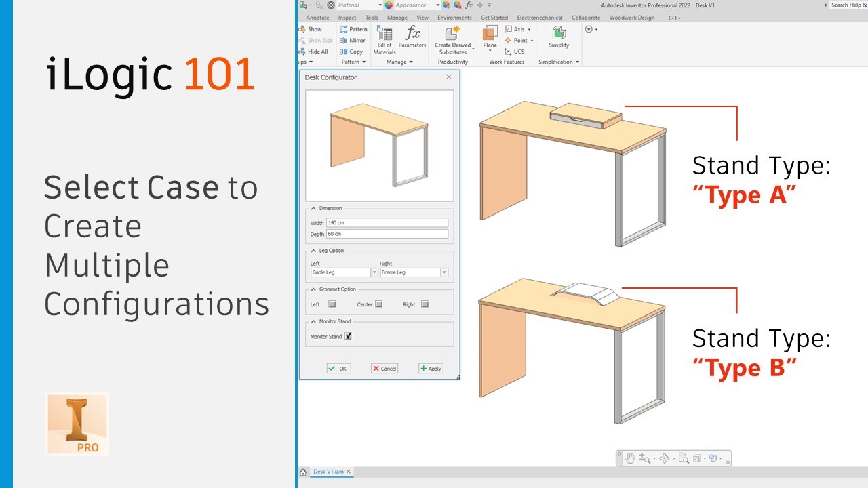Click the visual style icon in navigation bar
The width and height of the screenshot is (868, 488).
click(714, 458)
